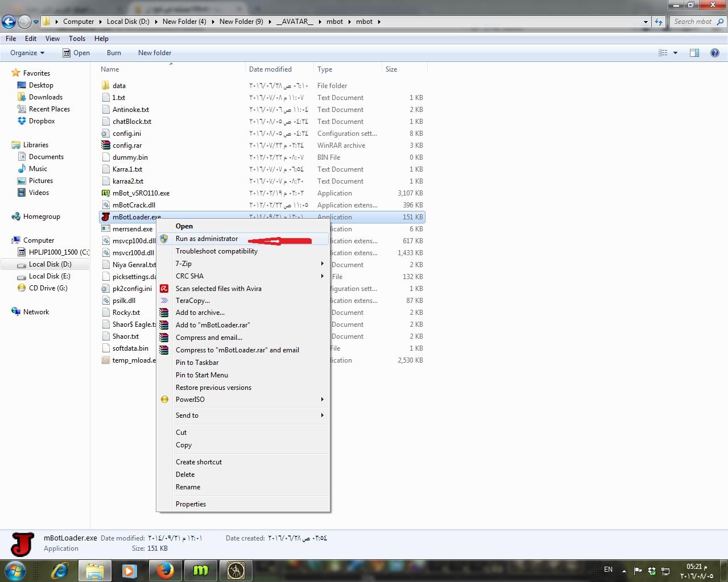This screenshot has width=728, height=582.
Task: Open the address bar history dropdown
Action: coord(646,22)
